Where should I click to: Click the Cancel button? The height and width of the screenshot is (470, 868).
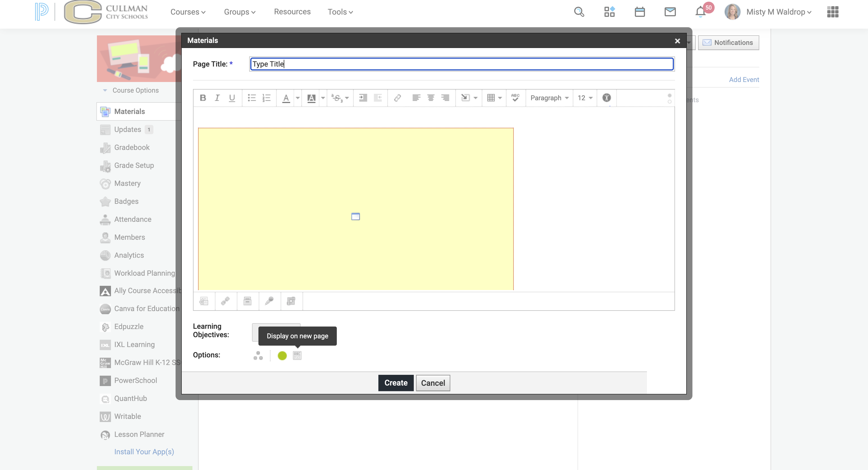click(x=433, y=383)
